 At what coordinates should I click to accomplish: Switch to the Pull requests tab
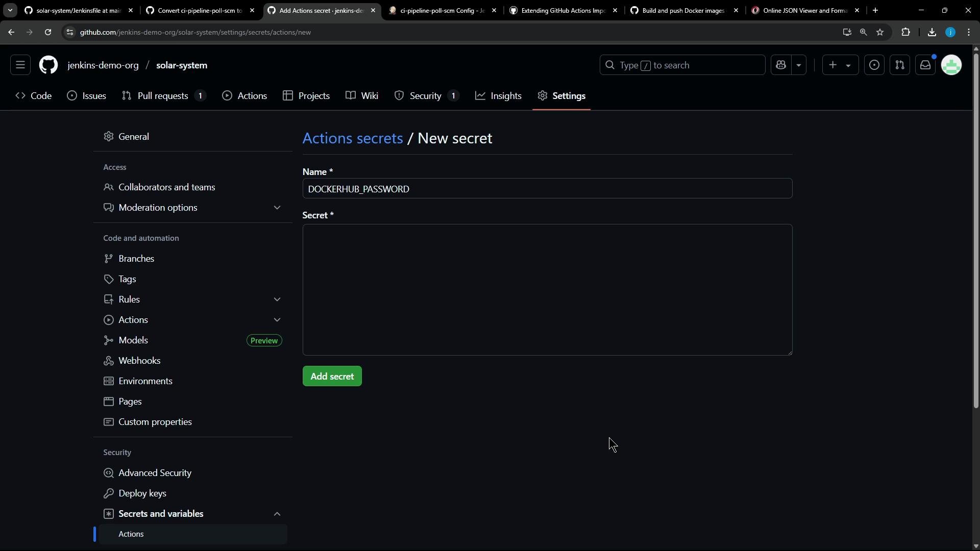pos(164,96)
